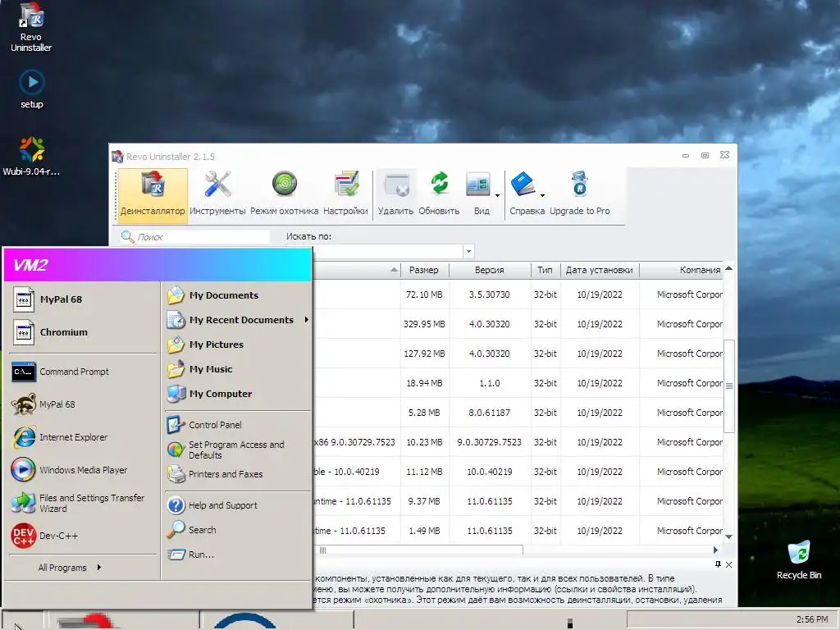Image resolution: width=840 pixels, height=630 pixels.
Task: Sort by Версия column header
Action: pos(489,270)
